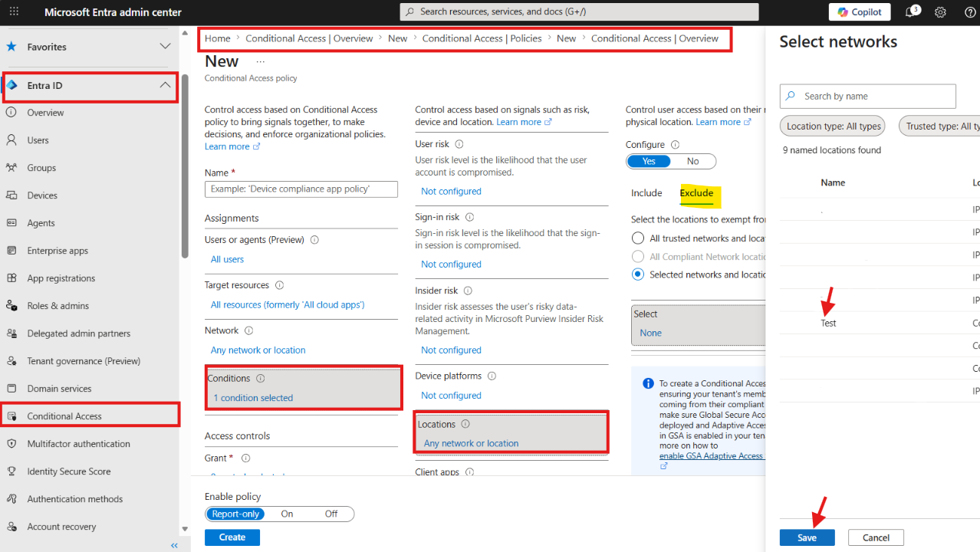Expand the Favorites section chevron
The image size is (980, 552).
[165, 47]
